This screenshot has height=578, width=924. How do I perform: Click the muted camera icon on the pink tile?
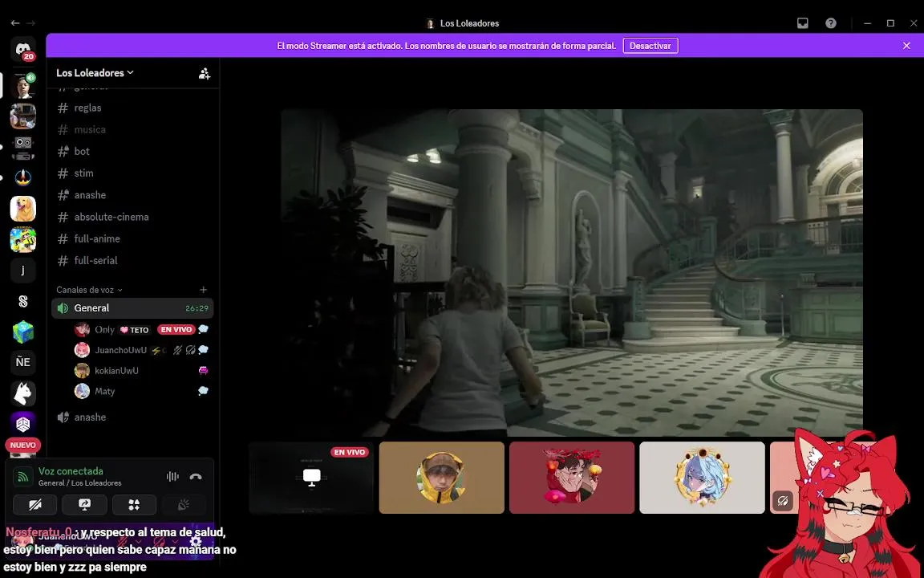tap(783, 501)
